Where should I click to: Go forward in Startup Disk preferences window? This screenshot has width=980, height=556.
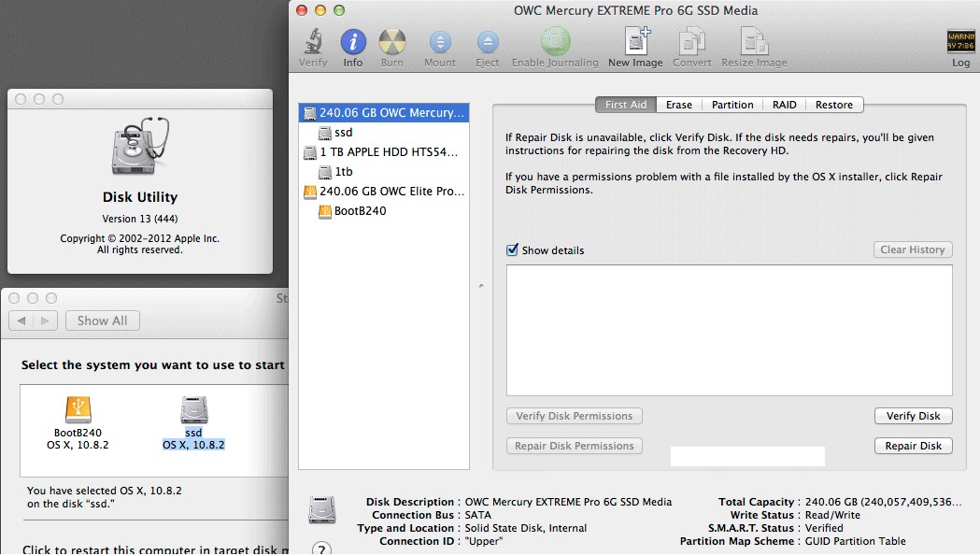tap(45, 321)
